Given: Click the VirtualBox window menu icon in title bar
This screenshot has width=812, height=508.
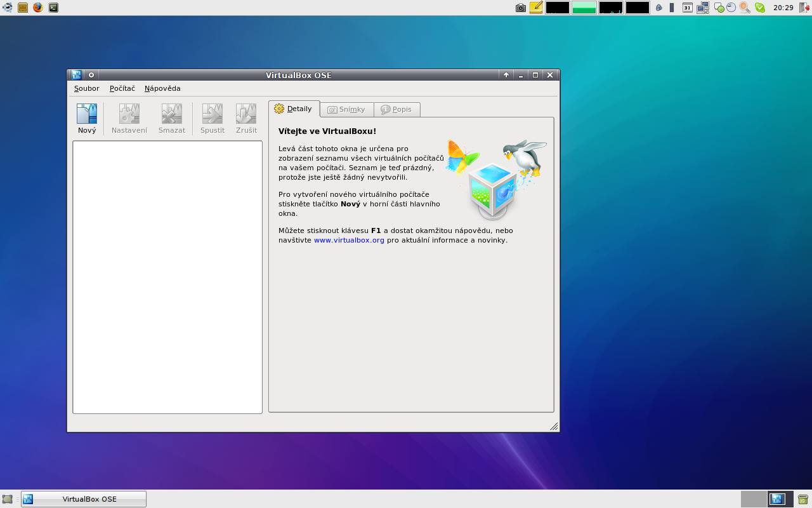Looking at the screenshot, I should point(77,75).
